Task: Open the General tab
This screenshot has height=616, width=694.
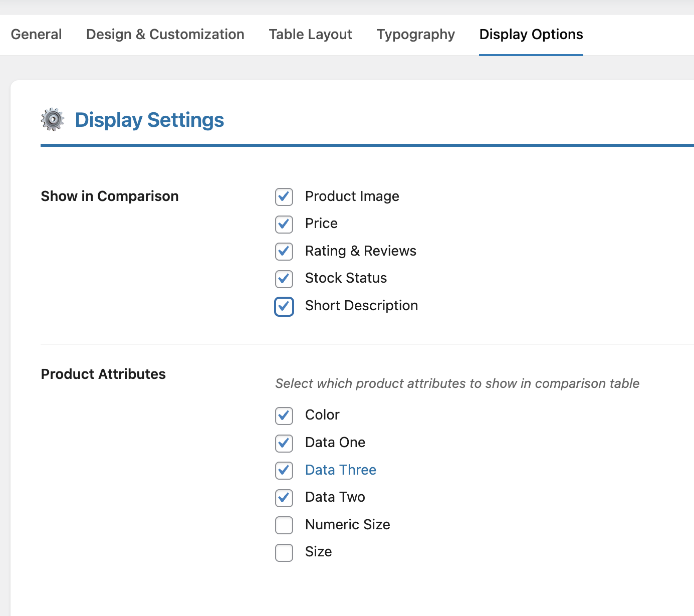Action: tap(37, 35)
